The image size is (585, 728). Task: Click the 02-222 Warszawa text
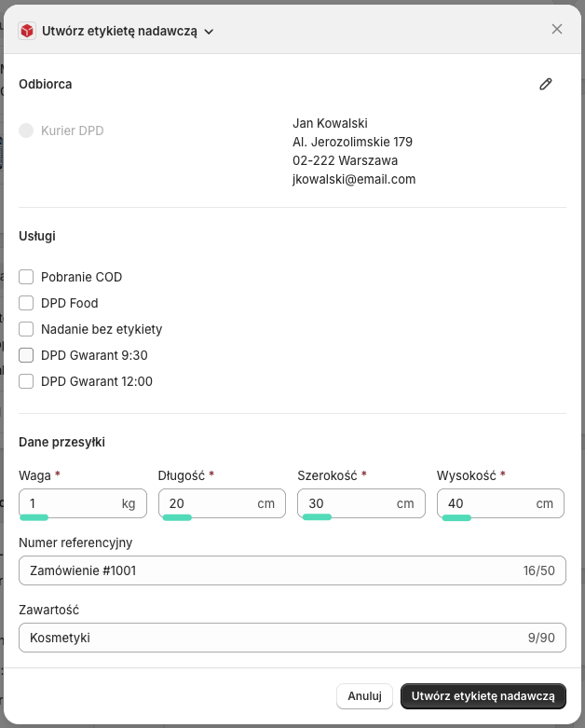point(345,160)
